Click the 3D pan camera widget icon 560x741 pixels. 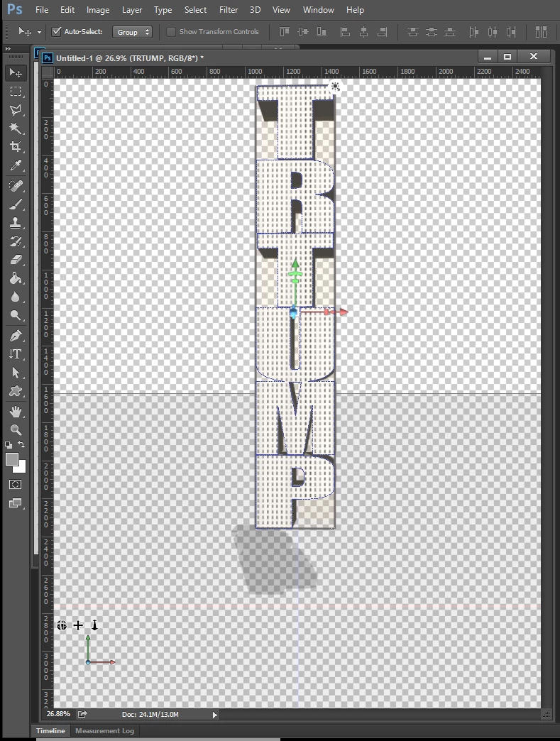[x=78, y=626]
